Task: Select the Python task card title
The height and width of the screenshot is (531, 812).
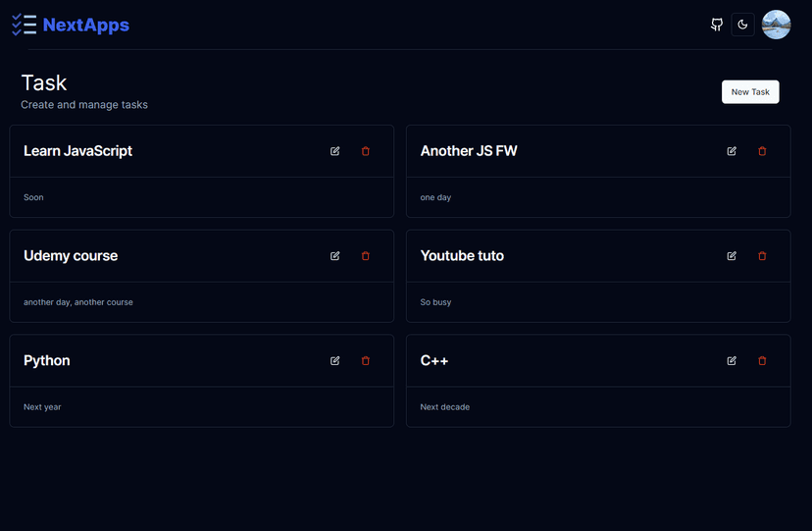Action: (x=47, y=360)
